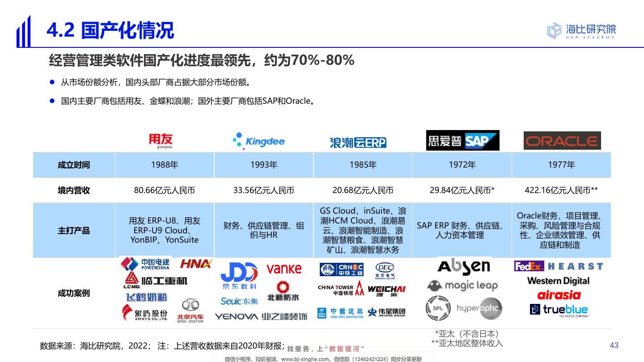Select the vanke logo
The width and height of the screenshot is (644, 362).
pyautogui.click(x=284, y=269)
